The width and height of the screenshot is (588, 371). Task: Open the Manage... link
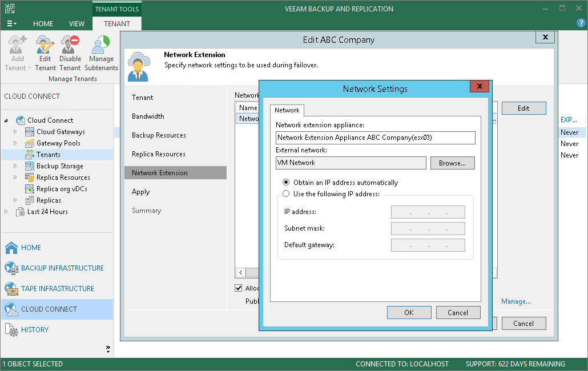pyautogui.click(x=516, y=301)
